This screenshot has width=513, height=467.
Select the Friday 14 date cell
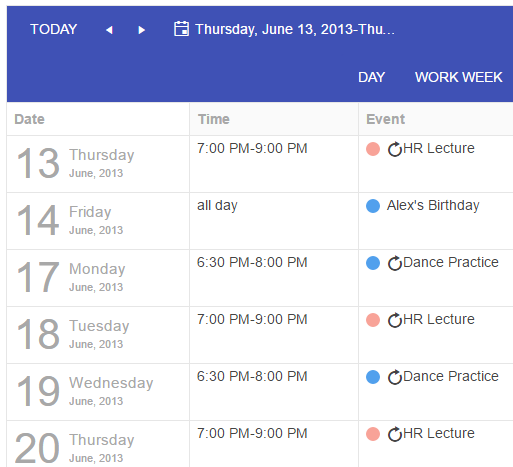click(98, 221)
